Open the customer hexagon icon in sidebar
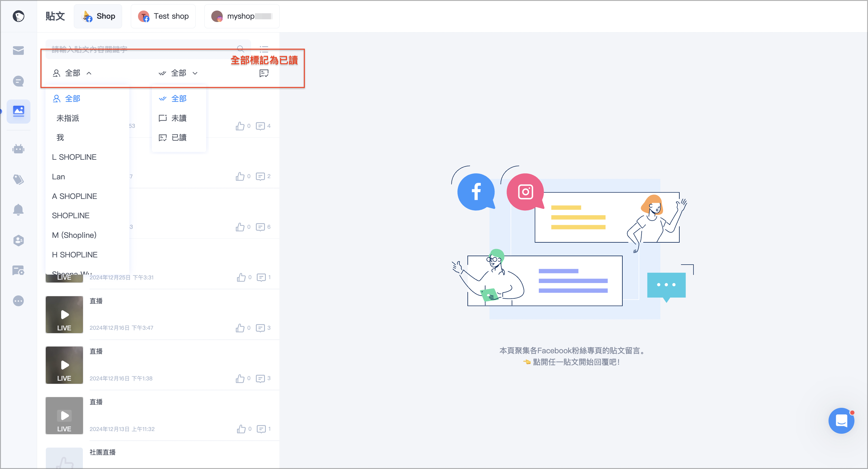This screenshot has height=469, width=868. [x=18, y=240]
